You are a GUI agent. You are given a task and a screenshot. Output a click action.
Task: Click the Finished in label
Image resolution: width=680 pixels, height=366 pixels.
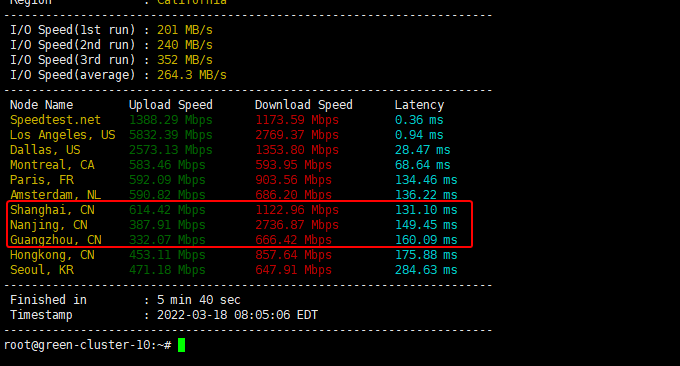(49, 300)
